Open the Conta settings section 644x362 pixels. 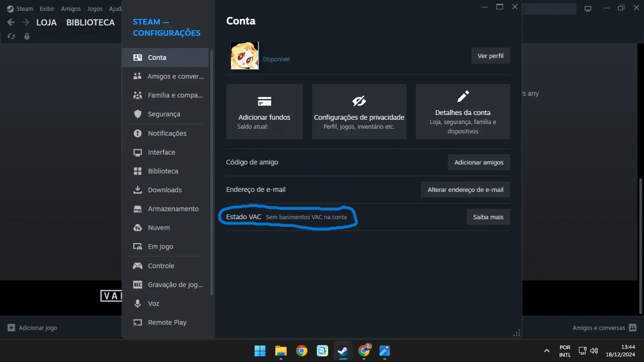tap(165, 58)
